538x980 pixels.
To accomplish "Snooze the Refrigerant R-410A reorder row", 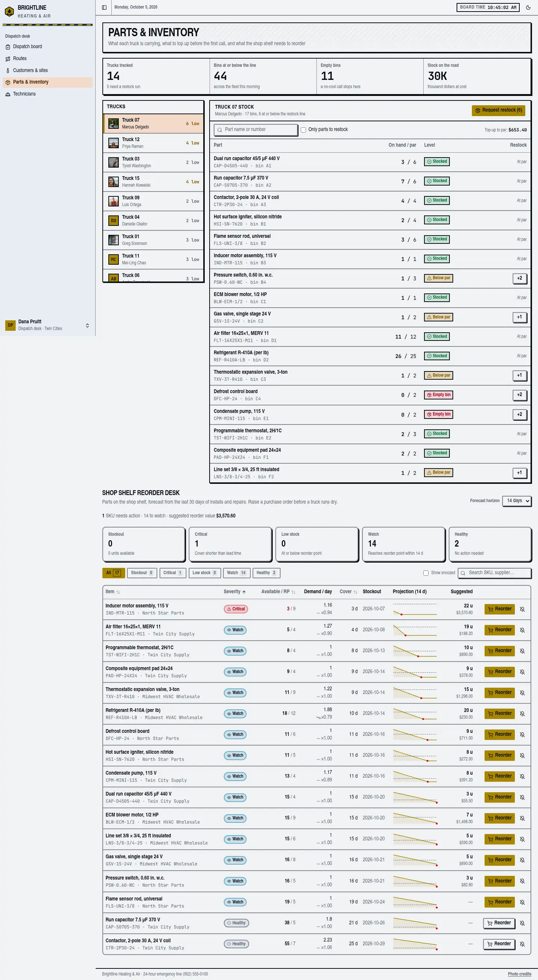I will (x=522, y=714).
